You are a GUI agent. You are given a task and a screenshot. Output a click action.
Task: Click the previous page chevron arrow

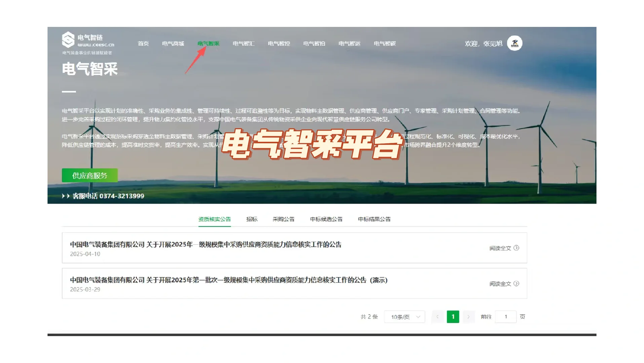tap(437, 317)
